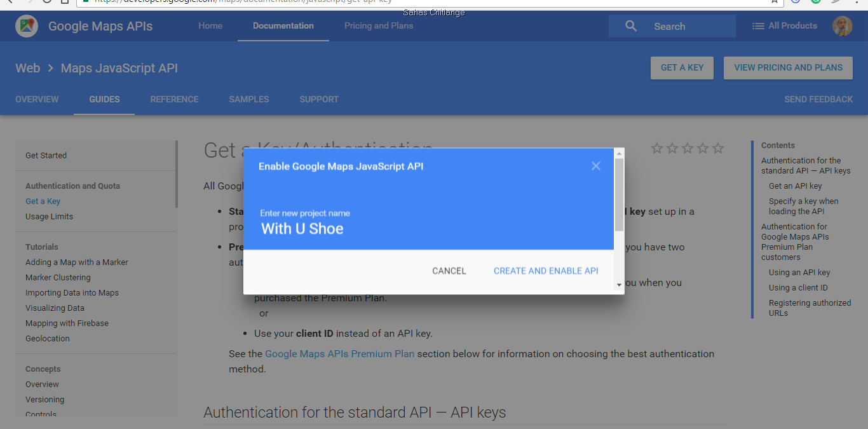
Task: Click the GET A KEY button
Action: pyautogui.click(x=682, y=68)
